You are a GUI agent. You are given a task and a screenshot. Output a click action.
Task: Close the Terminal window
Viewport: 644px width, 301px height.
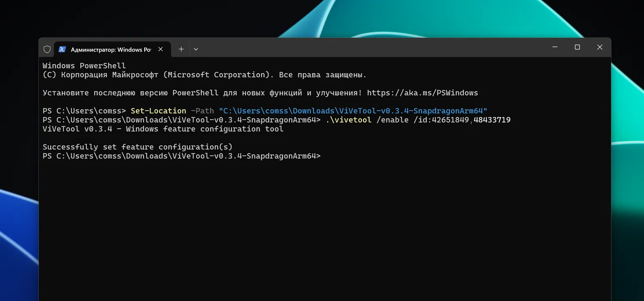[x=600, y=47]
